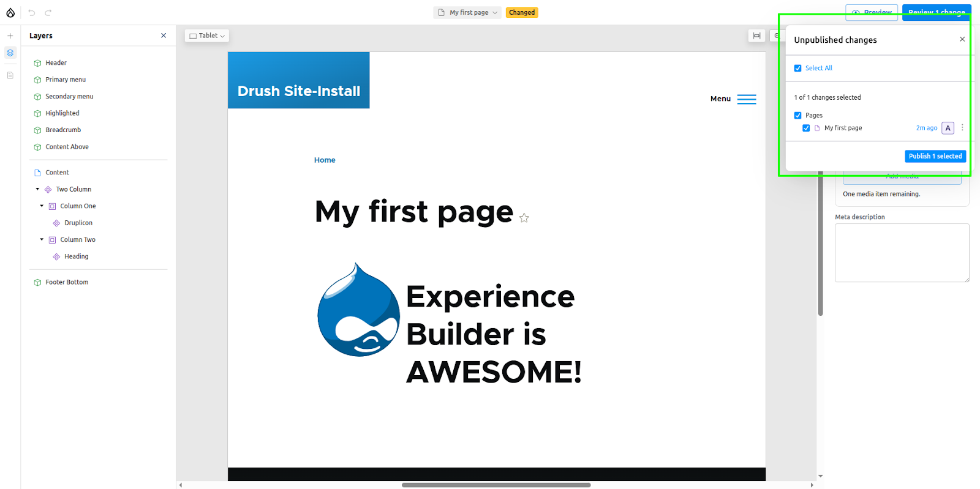
Task: Click the Druplicon component icon
Action: (x=57, y=223)
